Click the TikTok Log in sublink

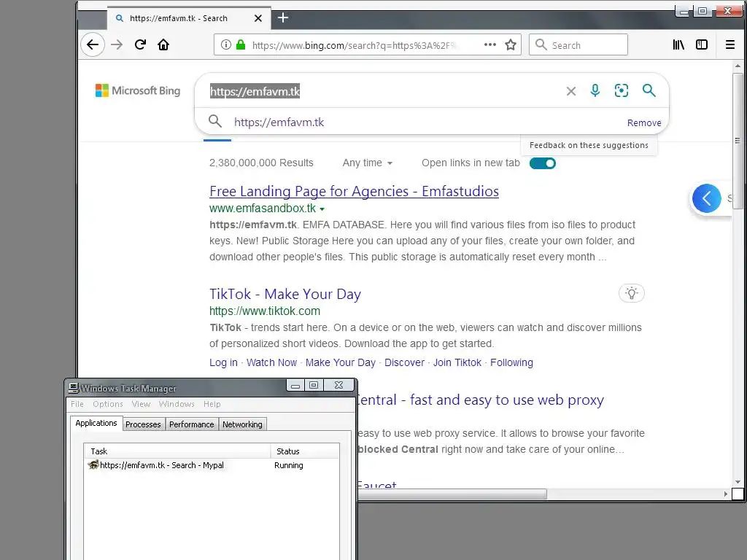(223, 362)
